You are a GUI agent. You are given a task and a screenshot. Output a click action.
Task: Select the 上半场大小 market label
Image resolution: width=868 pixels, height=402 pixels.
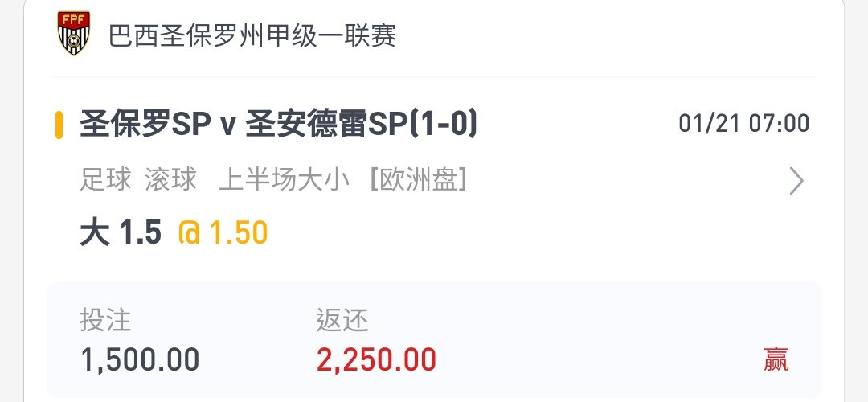point(285,180)
